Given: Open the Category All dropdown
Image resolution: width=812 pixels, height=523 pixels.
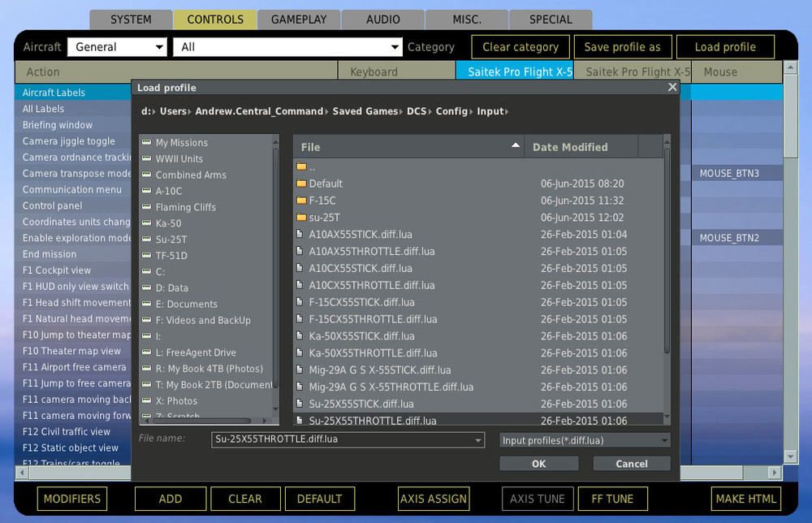Looking at the screenshot, I should click(x=287, y=47).
